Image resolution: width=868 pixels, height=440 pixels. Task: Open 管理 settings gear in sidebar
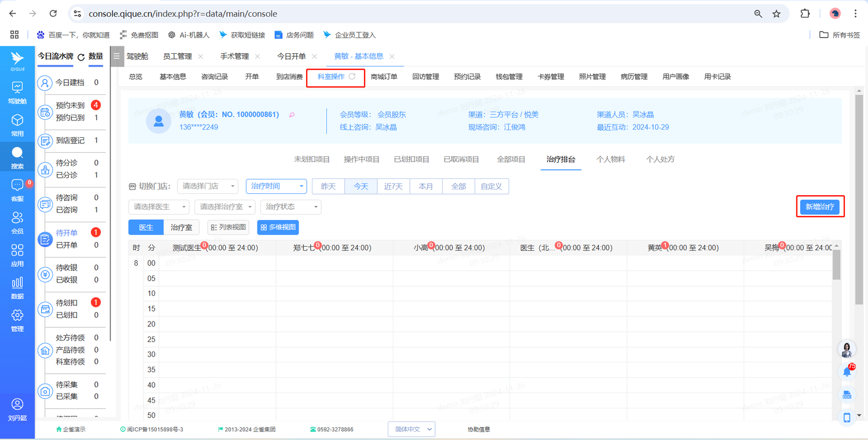point(17,316)
